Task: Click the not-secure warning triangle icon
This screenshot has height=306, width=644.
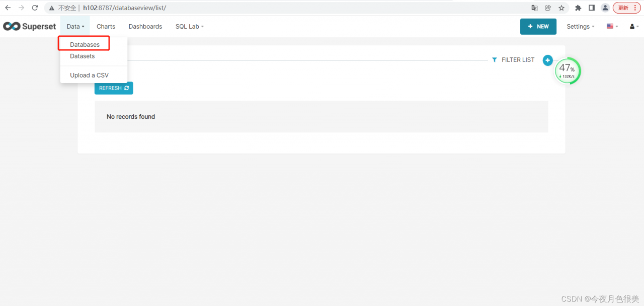Action: click(52, 8)
